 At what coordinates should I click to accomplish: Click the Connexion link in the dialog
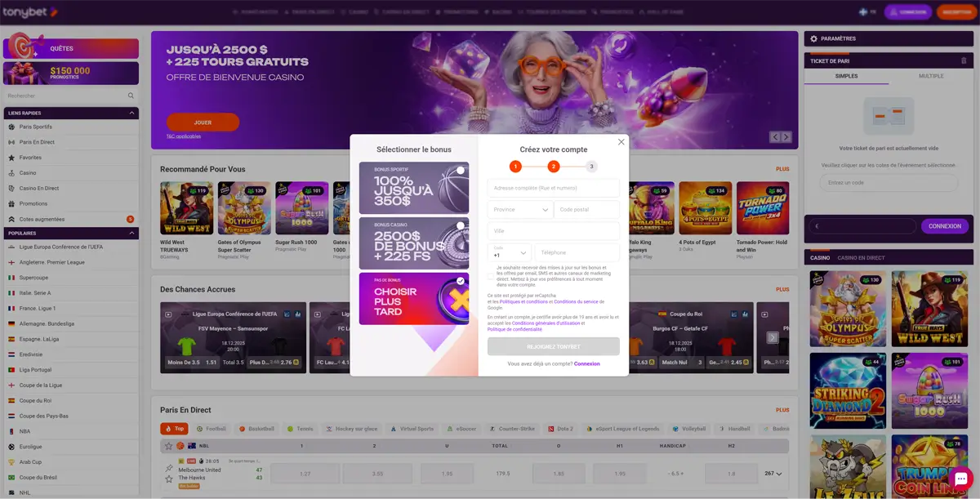click(586, 363)
